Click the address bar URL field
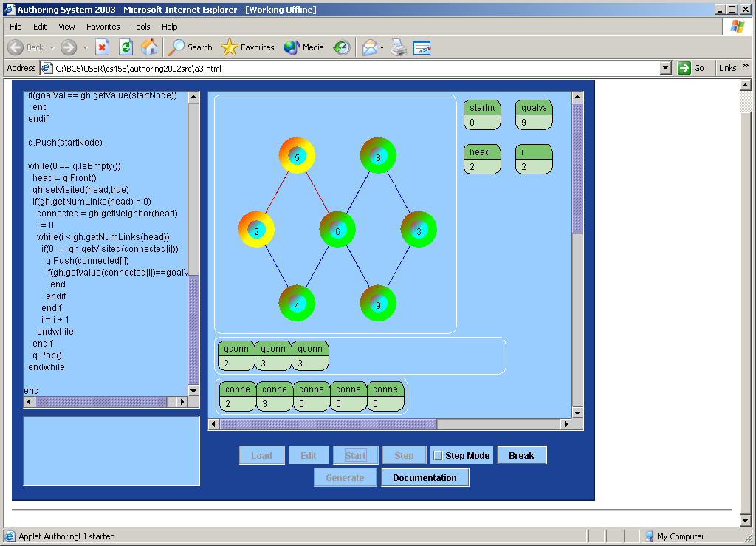756x546 pixels. (x=354, y=68)
